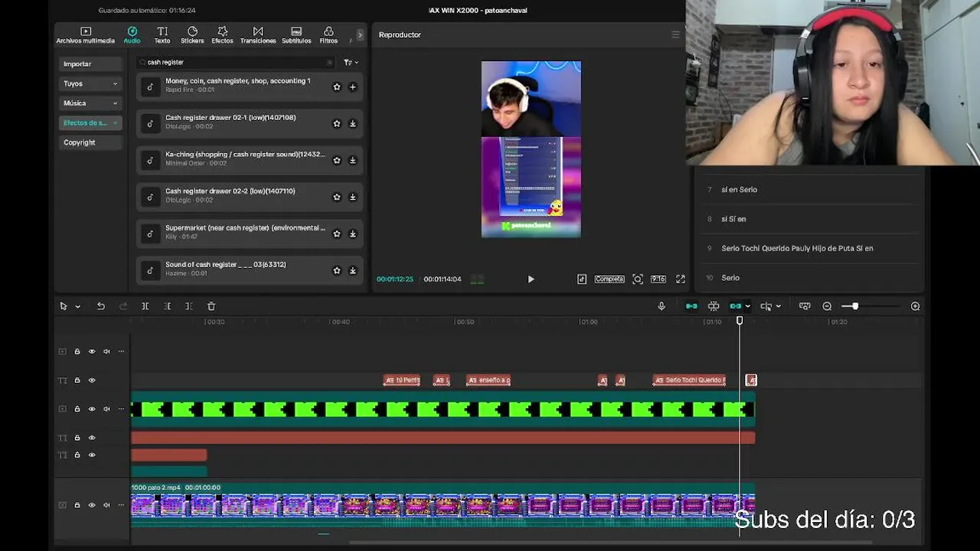Click the Importar button

90,64
